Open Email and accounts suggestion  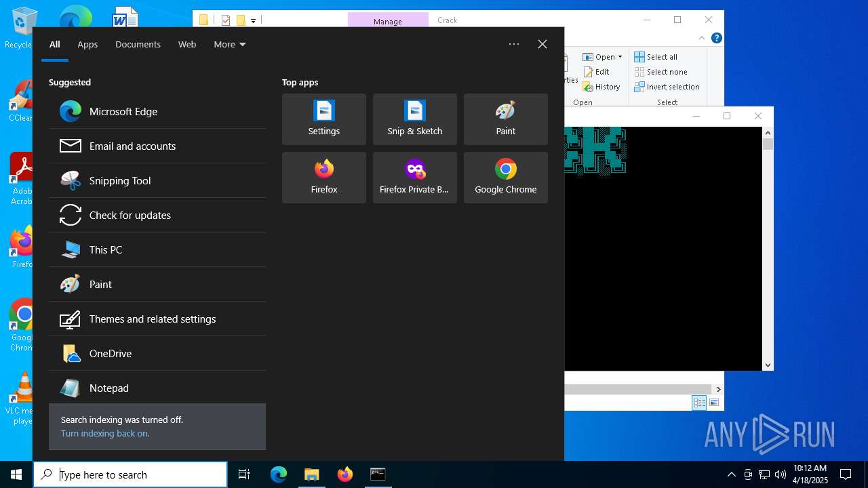click(157, 146)
